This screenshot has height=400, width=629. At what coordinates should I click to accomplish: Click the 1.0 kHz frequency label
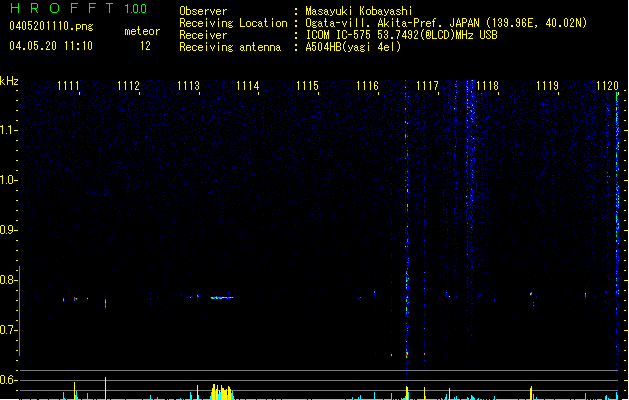click(8, 180)
